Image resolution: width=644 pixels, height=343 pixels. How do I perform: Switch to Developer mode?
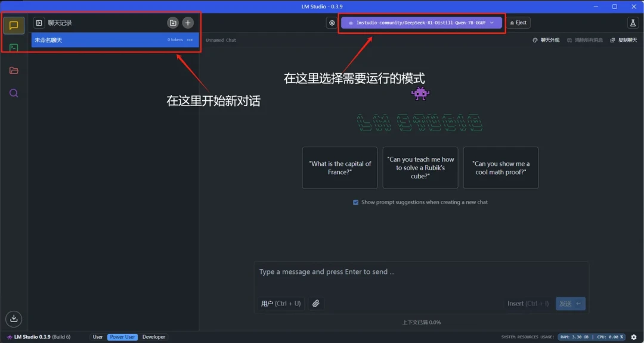click(x=154, y=337)
